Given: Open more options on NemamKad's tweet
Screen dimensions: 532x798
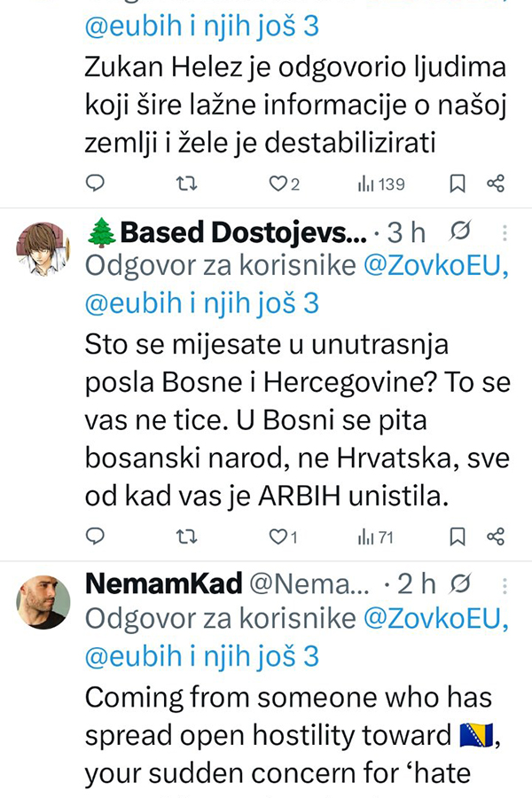Looking at the screenshot, I should pyautogui.click(x=505, y=584).
